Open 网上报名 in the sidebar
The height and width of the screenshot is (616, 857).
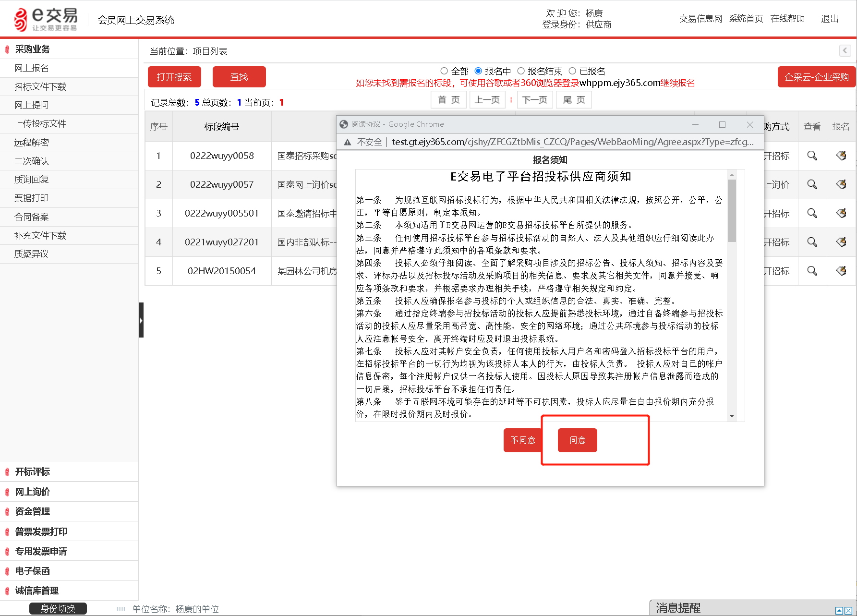(x=69, y=68)
